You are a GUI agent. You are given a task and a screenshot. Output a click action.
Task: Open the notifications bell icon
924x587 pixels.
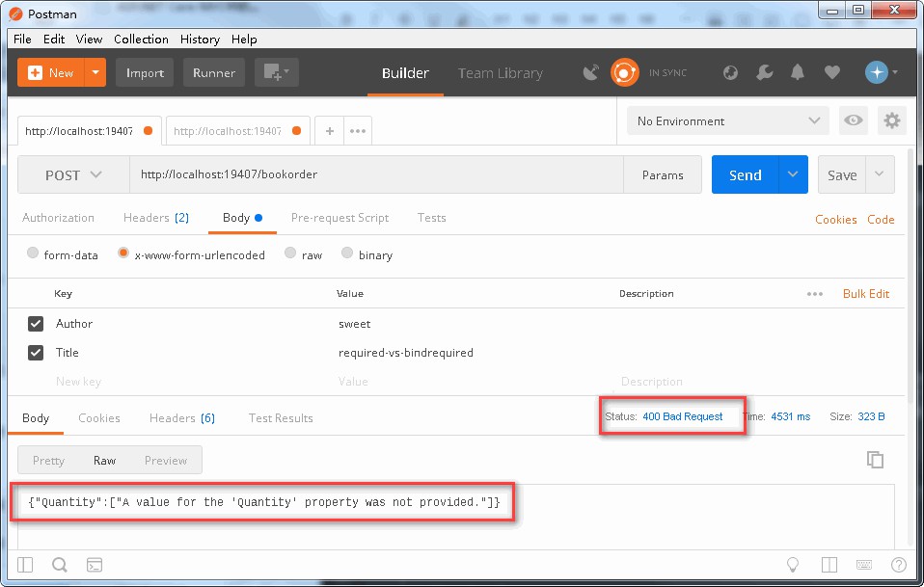coord(798,72)
